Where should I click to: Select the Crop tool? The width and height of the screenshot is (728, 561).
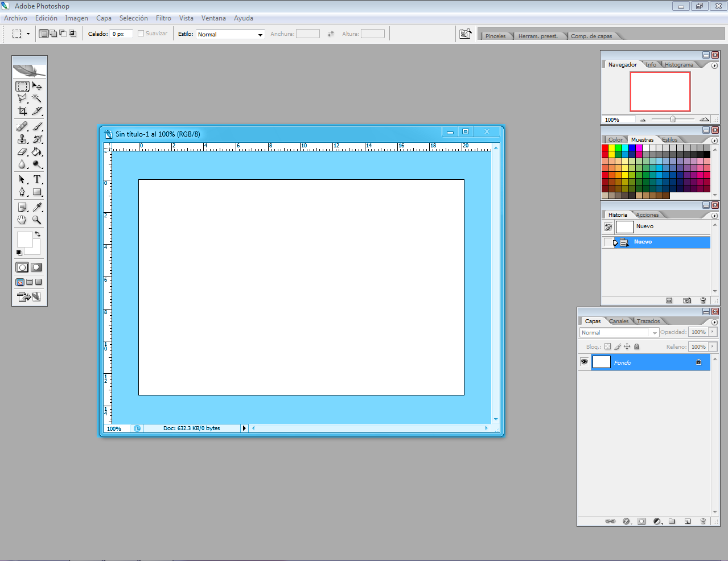coord(22,111)
